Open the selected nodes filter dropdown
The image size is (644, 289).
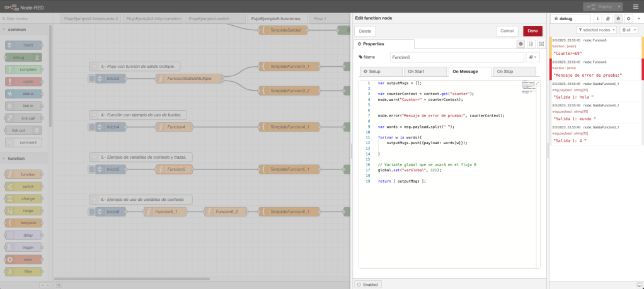[x=596, y=30]
